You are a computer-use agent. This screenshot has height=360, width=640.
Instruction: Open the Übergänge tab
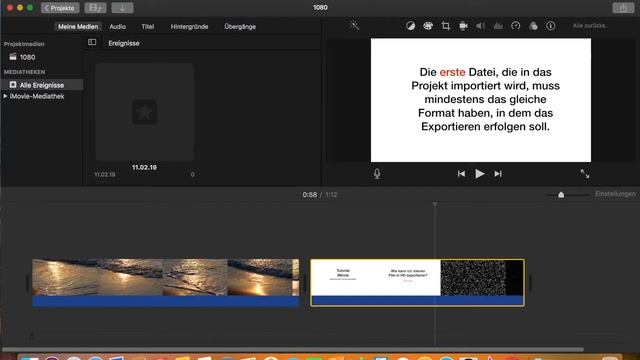coord(240,27)
